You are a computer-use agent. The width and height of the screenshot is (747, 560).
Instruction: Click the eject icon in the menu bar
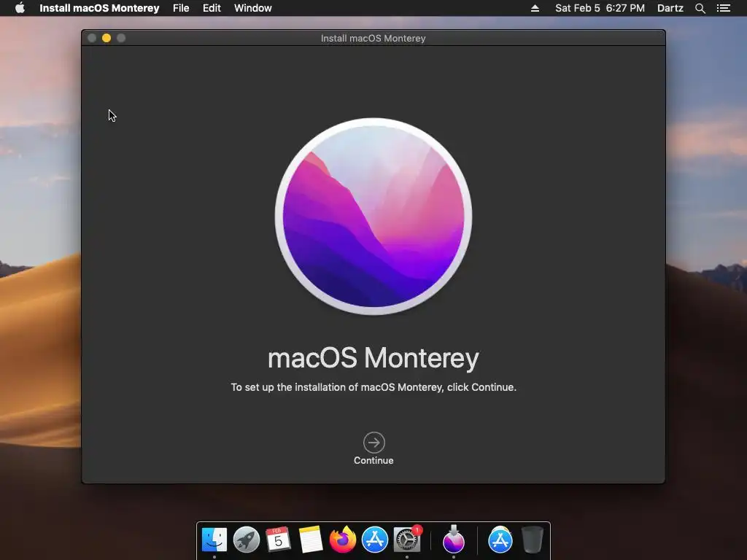pyautogui.click(x=535, y=8)
